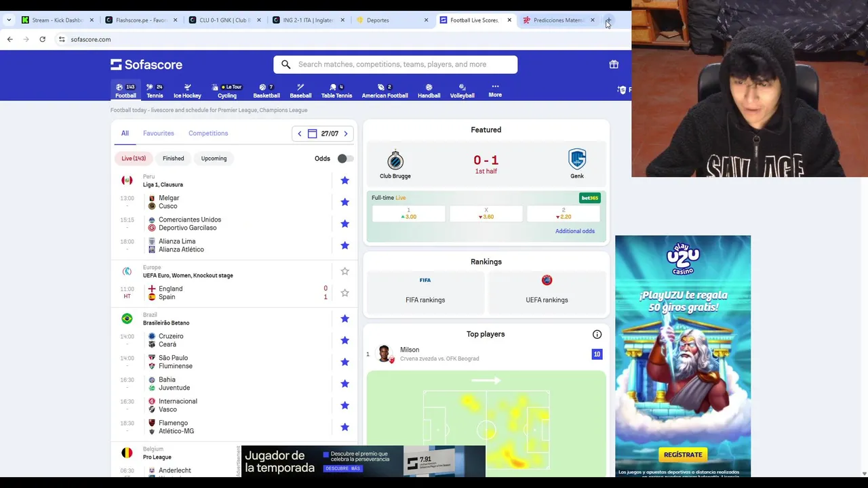
Task: Toggle favourite star for Cruzeiro vs Ceará
Action: (344, 340)
